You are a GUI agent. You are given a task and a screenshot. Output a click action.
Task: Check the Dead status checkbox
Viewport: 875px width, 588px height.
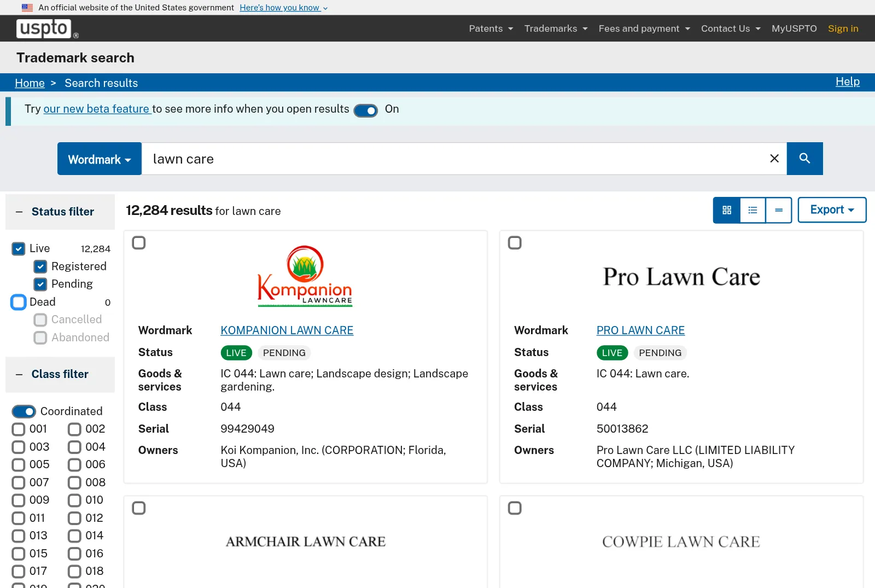point(19,302)
